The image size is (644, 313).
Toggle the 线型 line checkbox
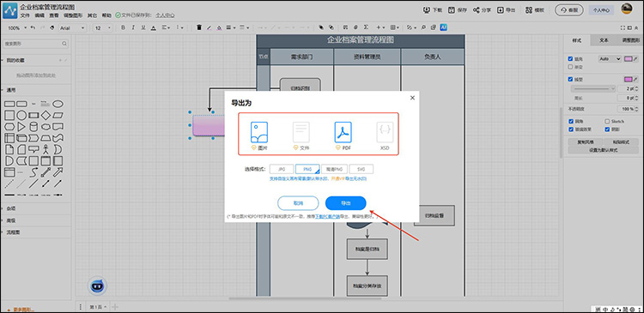coord(570,79)
